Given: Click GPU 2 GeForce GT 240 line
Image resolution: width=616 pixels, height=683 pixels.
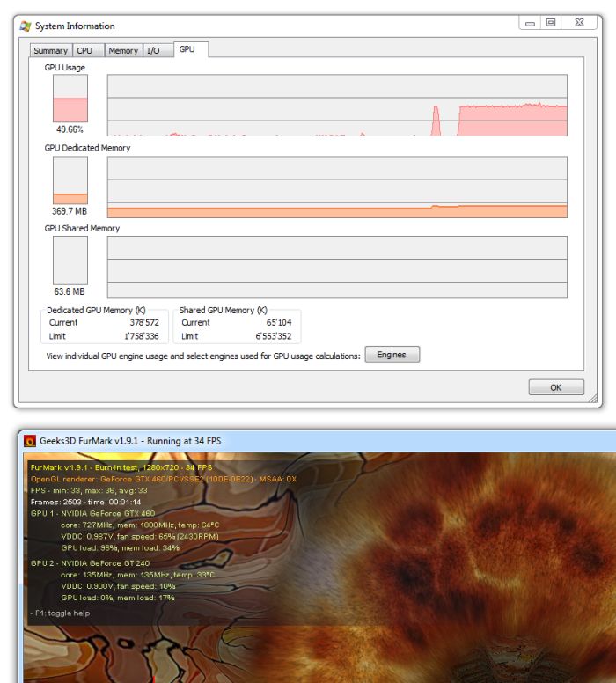Looking at the screenshot, I should [90, 562].
